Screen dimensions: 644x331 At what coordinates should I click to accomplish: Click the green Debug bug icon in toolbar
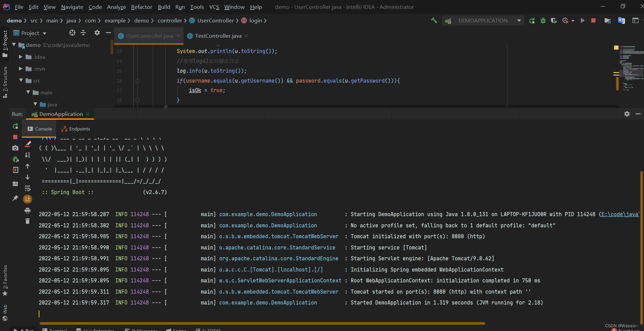point(543,21)
